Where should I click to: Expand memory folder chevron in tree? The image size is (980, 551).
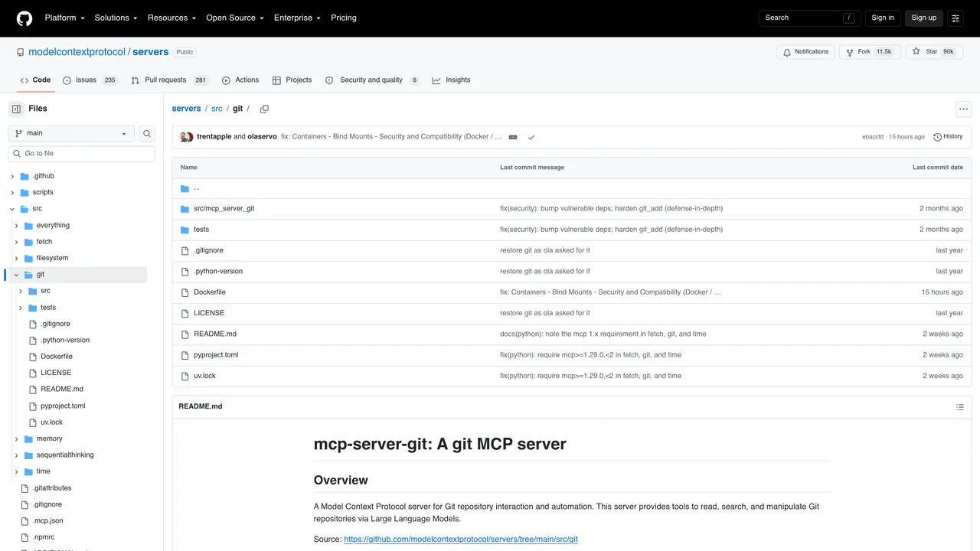click(x=16, y=439)
